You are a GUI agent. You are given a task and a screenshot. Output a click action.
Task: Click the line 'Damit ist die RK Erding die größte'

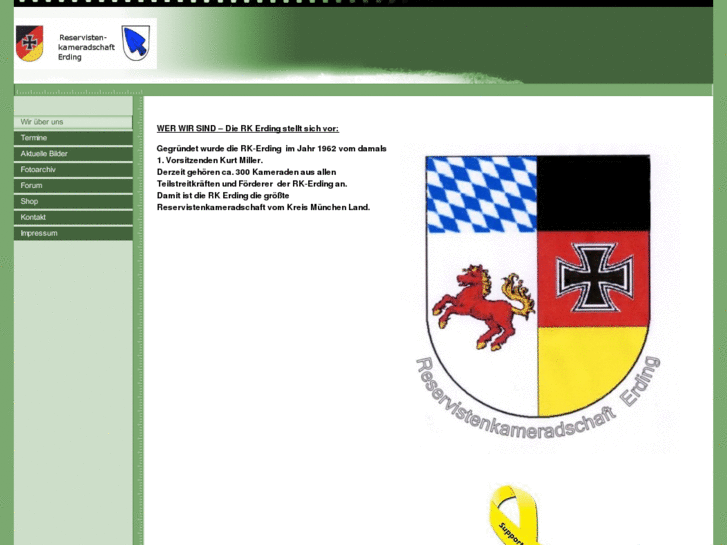click(223, 196)
